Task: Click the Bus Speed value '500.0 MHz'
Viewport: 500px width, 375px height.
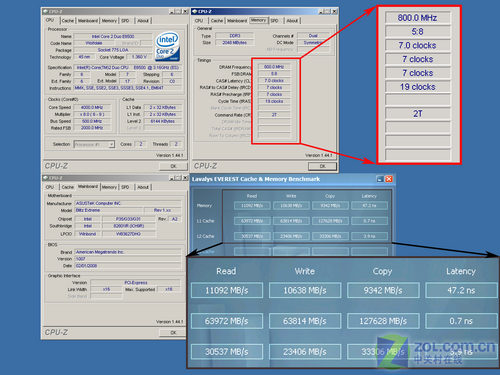Action: (92, 121)
